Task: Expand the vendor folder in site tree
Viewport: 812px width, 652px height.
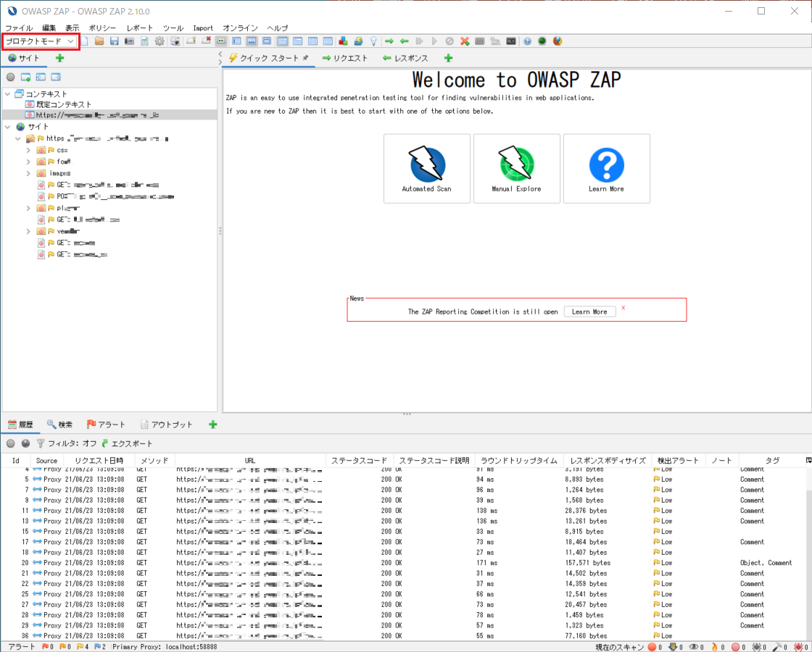Action: [x=28, y=231]
